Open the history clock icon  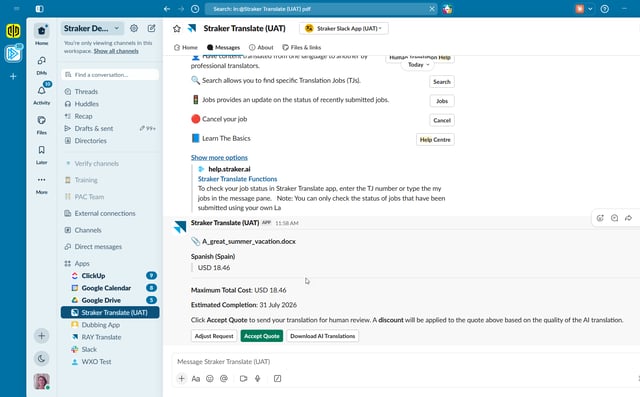195,9
